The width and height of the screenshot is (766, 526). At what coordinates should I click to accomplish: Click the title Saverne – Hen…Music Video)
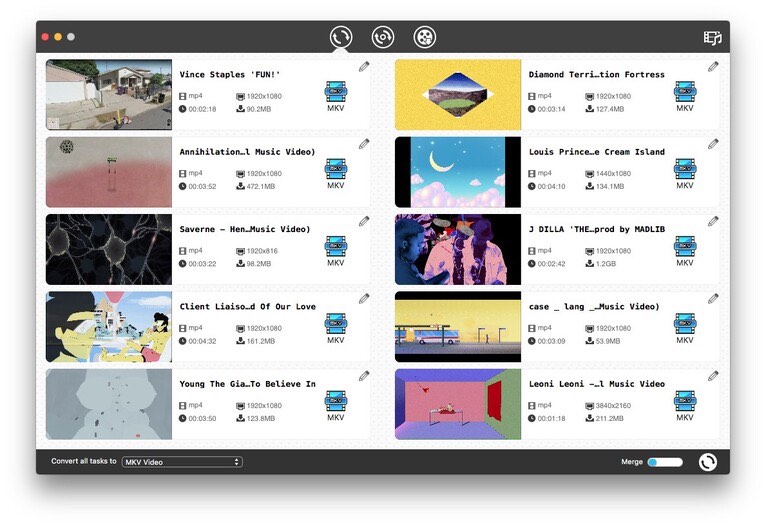click(245, 229)
